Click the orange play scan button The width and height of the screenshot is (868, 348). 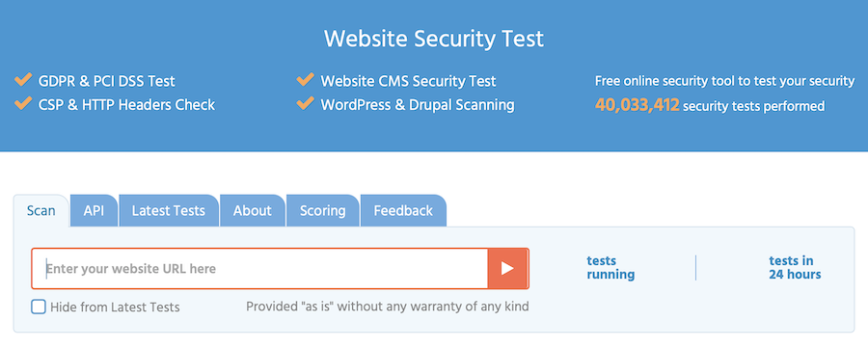[x=507, y=268]
